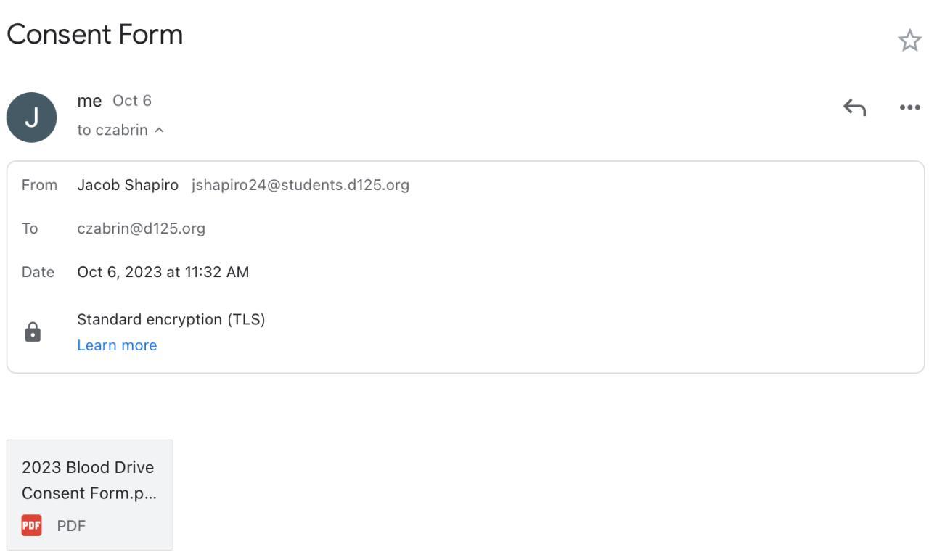
Task: Click the red PDF file icon
Action: pos(31,525)
